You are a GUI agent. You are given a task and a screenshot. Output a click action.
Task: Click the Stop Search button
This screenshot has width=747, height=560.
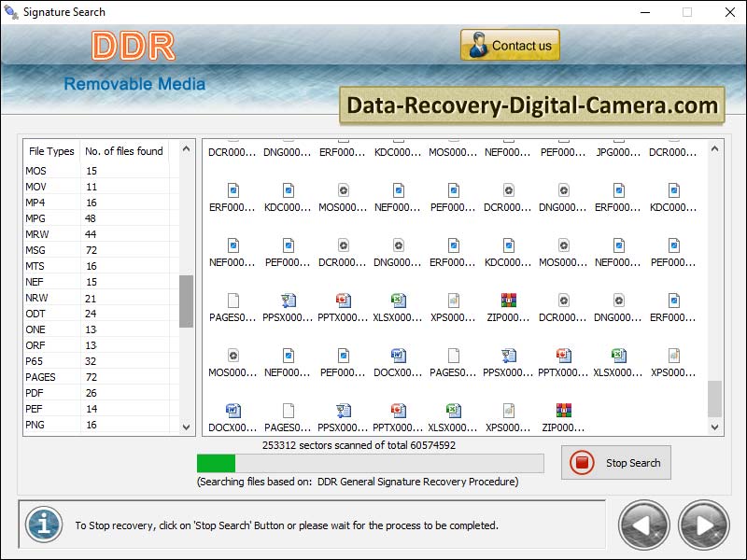(615, 462)
